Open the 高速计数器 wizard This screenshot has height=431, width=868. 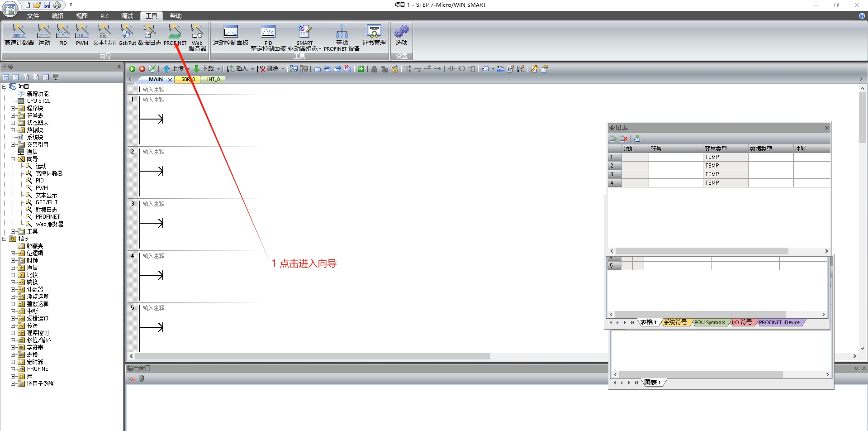pos(19,35)
